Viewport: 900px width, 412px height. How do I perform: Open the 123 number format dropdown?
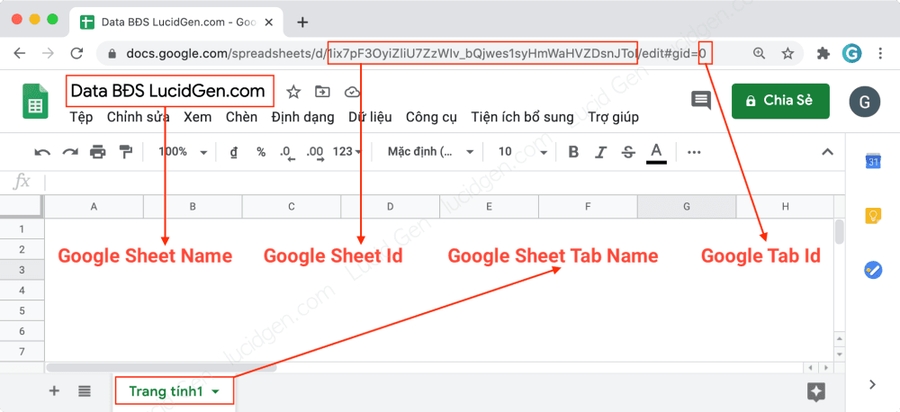[347, 152]
